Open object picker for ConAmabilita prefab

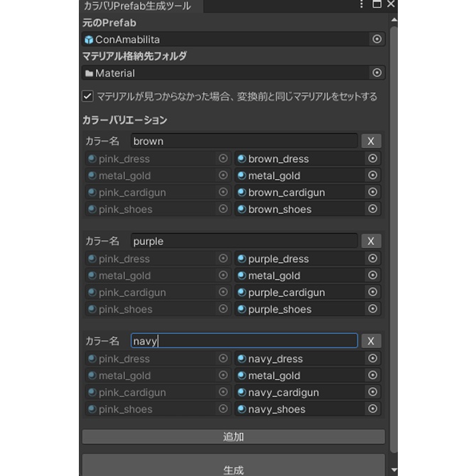pyautogui.click(x=377, y=39)
